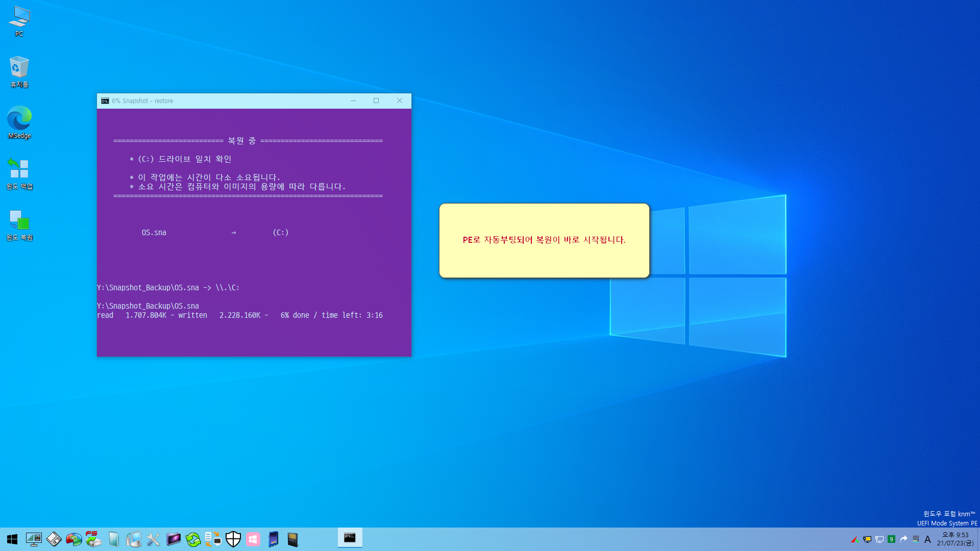Click the '(C:) 드라이브 일치 확인' line
This screenshot has width=980, height=551.
(181, 159)
